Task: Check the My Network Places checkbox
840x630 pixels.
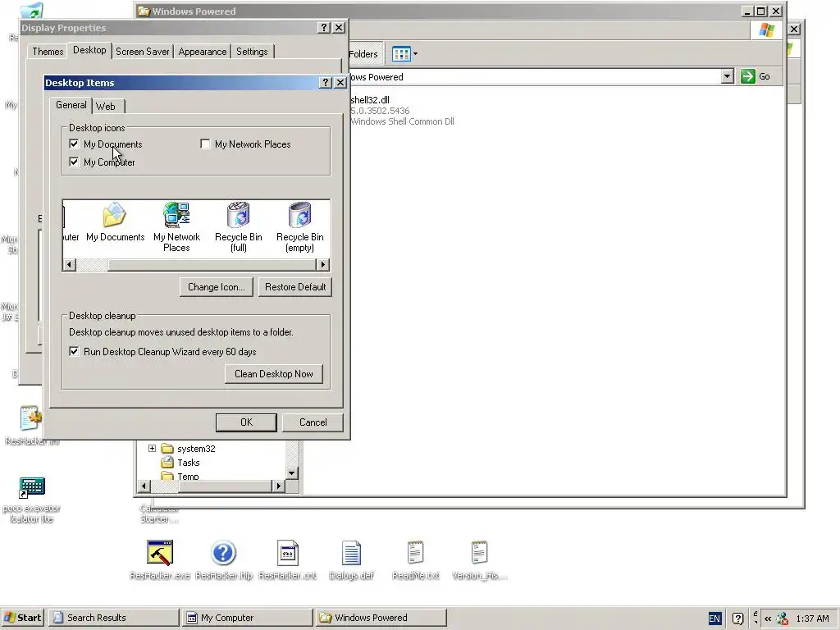Action: [x=205, y=144]
